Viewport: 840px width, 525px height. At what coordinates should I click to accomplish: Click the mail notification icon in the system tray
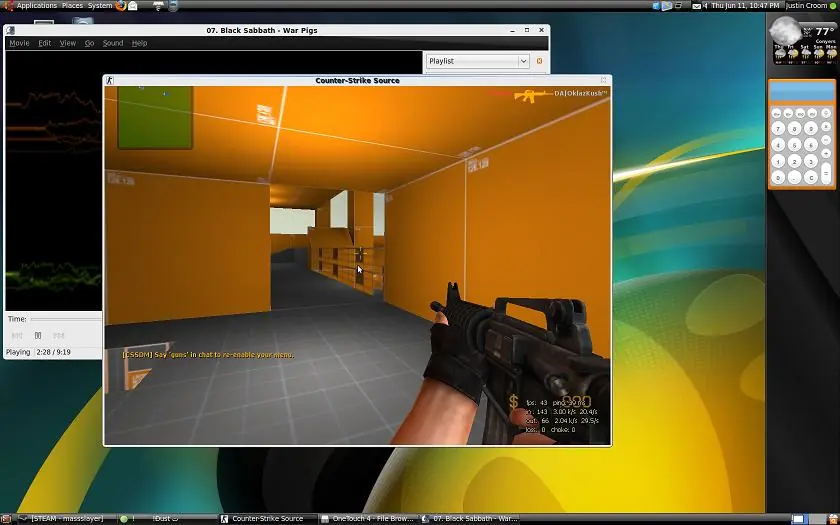(x=696, y=6)
